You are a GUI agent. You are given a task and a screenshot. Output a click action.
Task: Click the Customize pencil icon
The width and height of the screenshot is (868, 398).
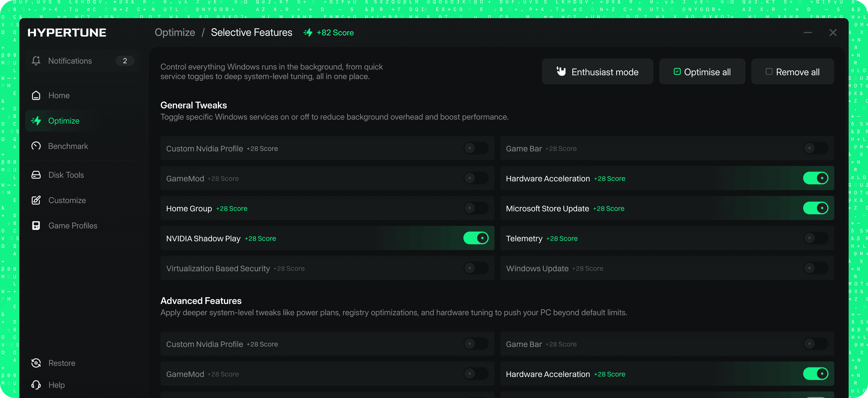36,200
